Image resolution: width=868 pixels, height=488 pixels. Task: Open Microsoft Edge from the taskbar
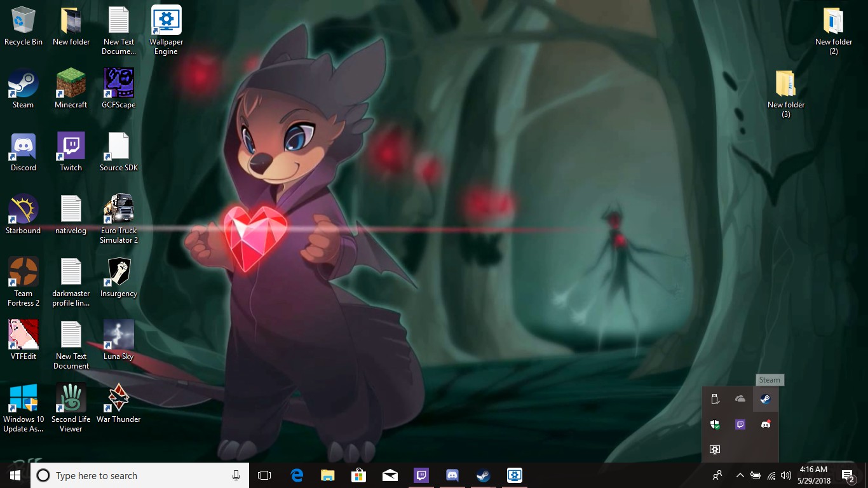(x=297, y=475)
